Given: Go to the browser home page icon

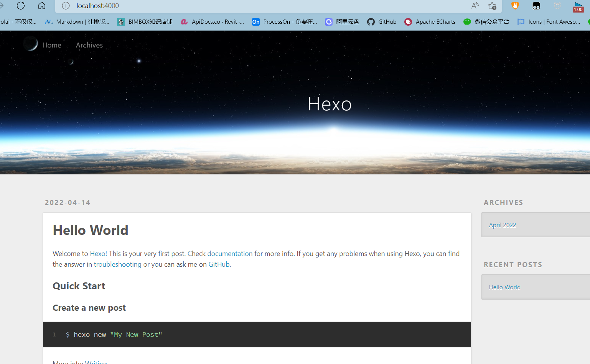Looking at the screenshot, I should click(x=42, y=6).
